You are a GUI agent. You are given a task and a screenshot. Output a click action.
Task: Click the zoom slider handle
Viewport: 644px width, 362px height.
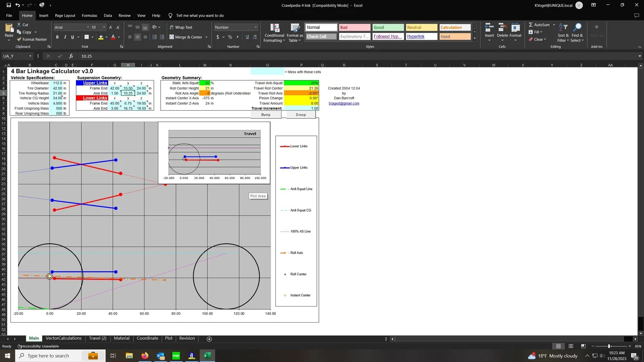tap(609, 346)
